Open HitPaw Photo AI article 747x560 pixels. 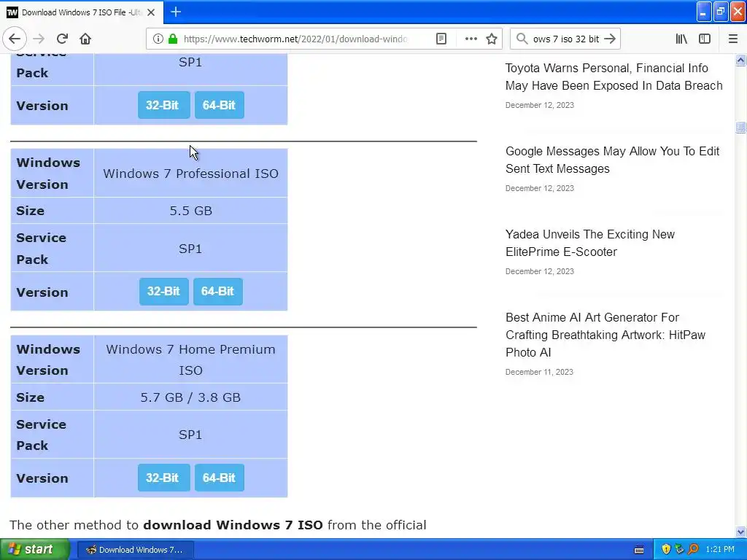[x=605, y=335]
